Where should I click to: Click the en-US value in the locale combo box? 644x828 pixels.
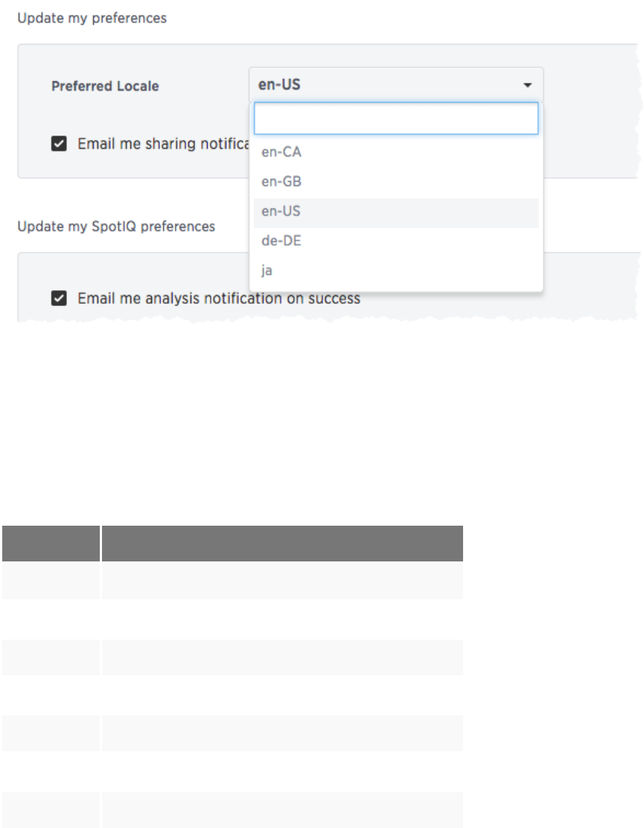click(280, 85)
